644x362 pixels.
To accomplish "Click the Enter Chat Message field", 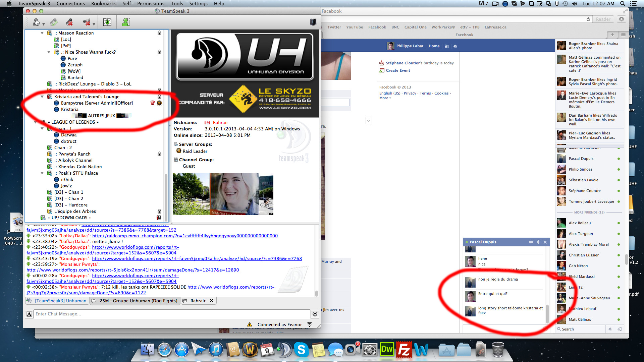I will [x=172, y=314].
